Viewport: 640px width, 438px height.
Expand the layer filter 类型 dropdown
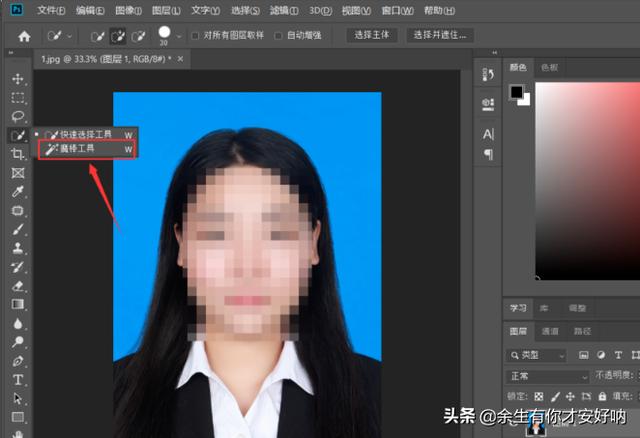536,355
